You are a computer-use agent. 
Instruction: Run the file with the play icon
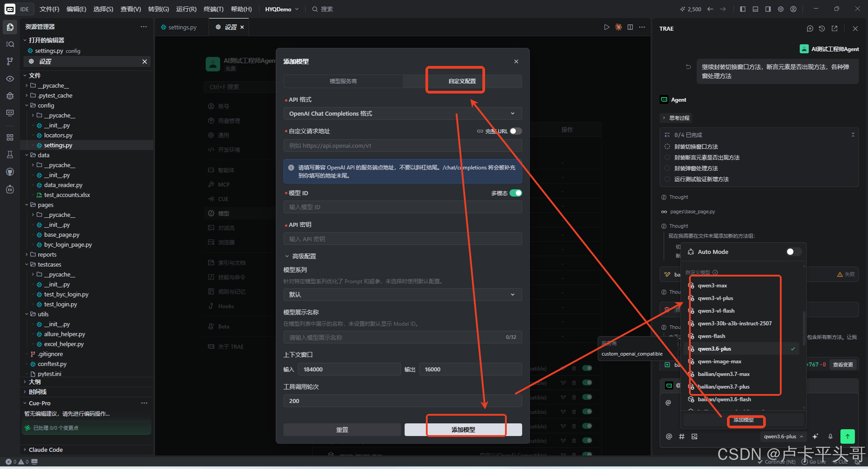click(x=607, y=27)
